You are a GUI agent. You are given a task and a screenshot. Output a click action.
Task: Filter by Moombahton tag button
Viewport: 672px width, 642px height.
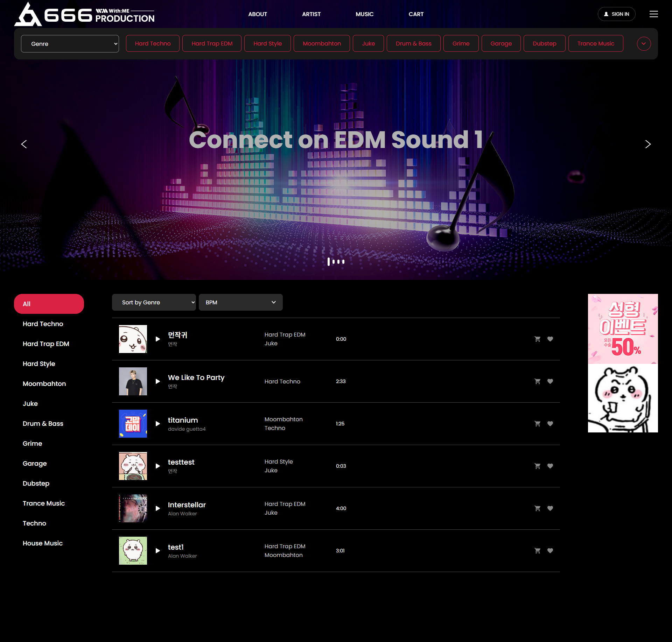point(322,43)
